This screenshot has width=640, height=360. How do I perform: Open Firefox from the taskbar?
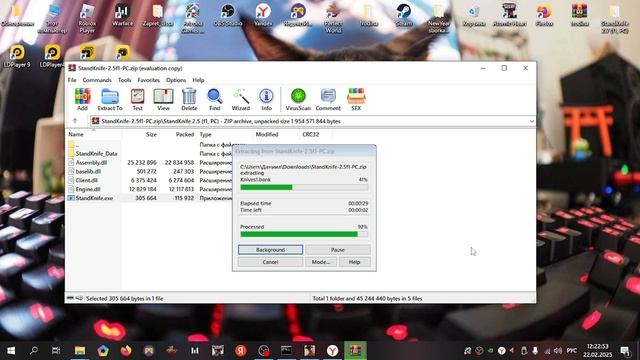coord(126,350)
